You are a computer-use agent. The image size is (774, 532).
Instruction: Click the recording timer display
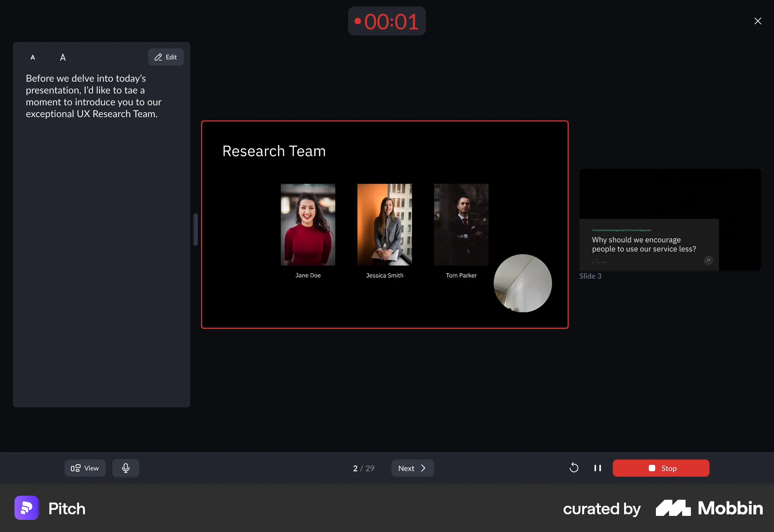click(387, 21)
